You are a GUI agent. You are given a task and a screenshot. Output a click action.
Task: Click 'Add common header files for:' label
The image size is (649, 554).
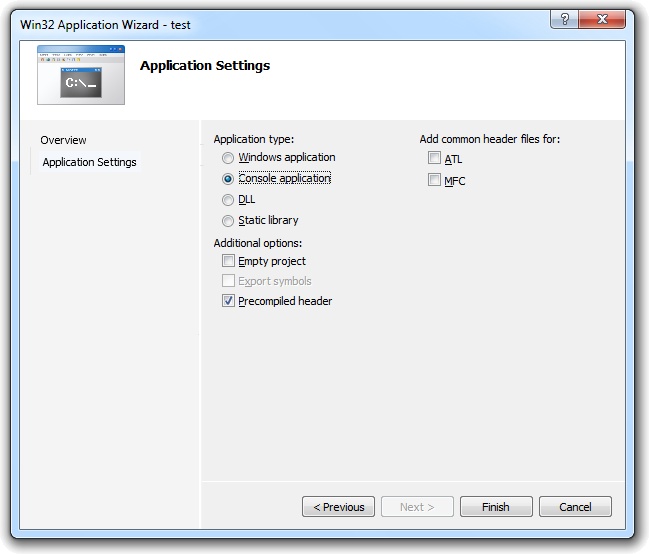tap(490, 139)
